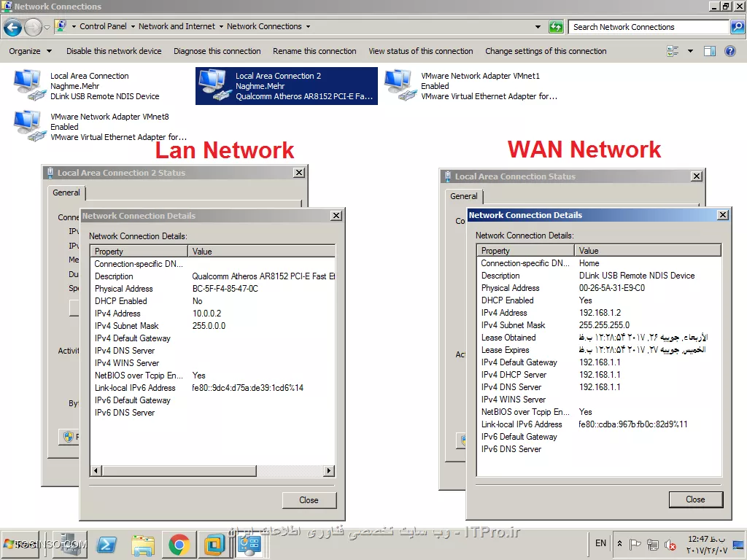Viewport: 747px width, 560px height.
Task: Select IPv4 DHCP Server row in WAN details
Action: pyautogui.click(x=599, y=374)
